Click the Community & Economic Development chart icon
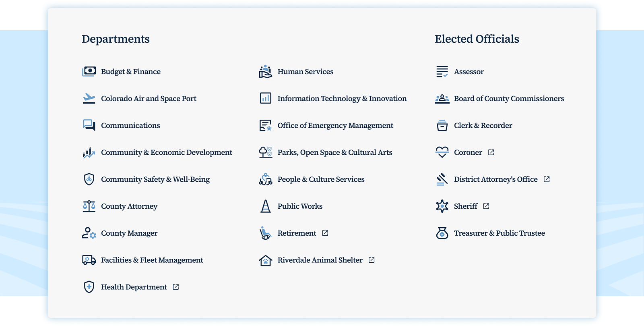This screenshot has height=326, width=644. pos(89,152)
